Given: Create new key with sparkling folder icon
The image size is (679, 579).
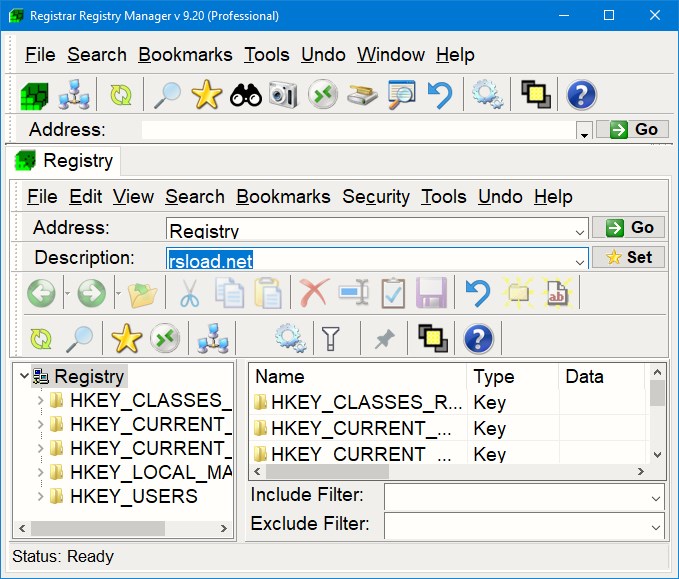Looking at the screenshot, I should pos(517,293).
